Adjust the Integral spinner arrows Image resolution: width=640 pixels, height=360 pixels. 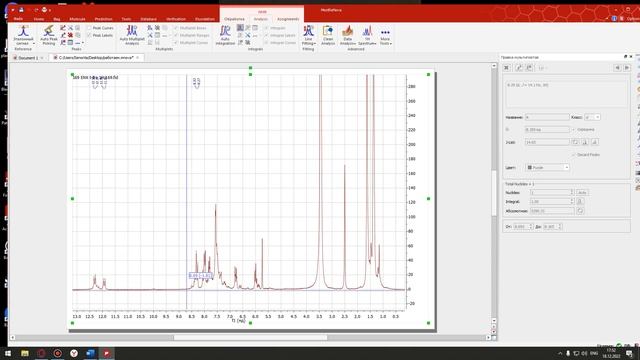coord(572,201)
